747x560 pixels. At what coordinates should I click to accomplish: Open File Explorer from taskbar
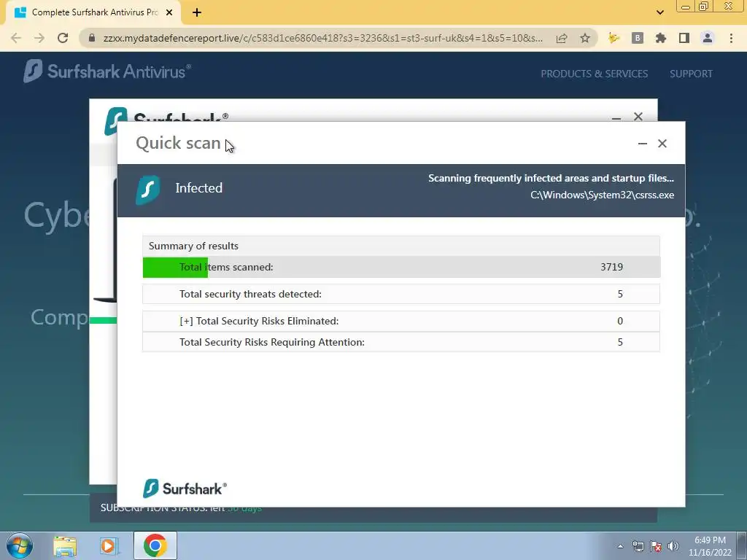[65, 545]
